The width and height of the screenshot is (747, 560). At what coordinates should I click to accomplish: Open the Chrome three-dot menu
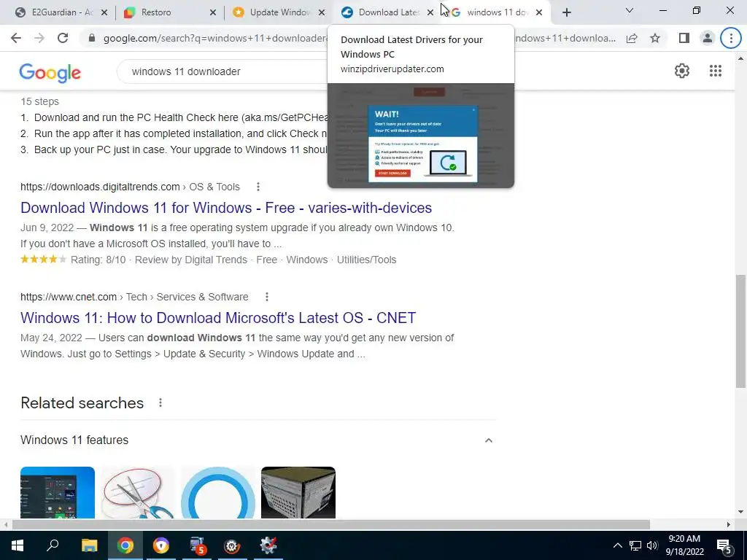(x=731, y=38)
